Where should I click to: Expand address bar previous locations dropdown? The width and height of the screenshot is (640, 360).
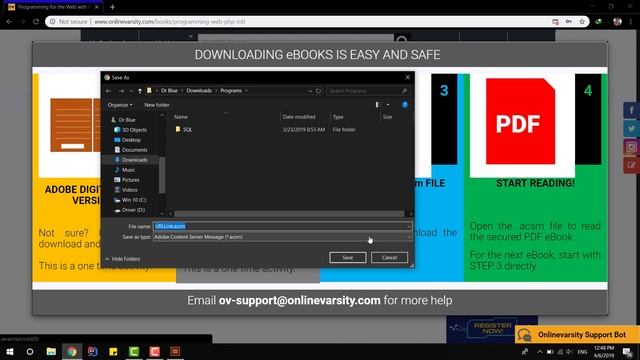(x=310, y=91)
